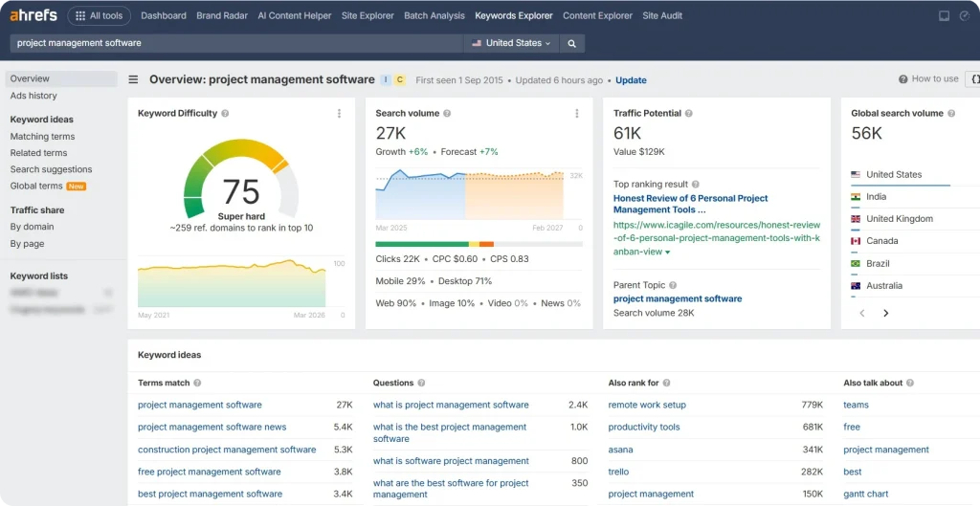The width and height of the screenshot is (980, 506).
Task: Open 'project management software news' keyword
Action: tap(212, 428)
